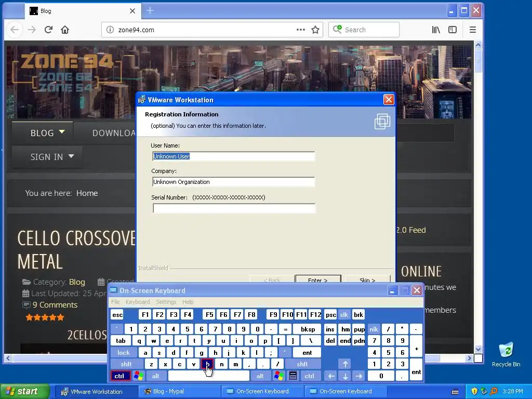Go back using the browser back arrow

coord(15,30)
